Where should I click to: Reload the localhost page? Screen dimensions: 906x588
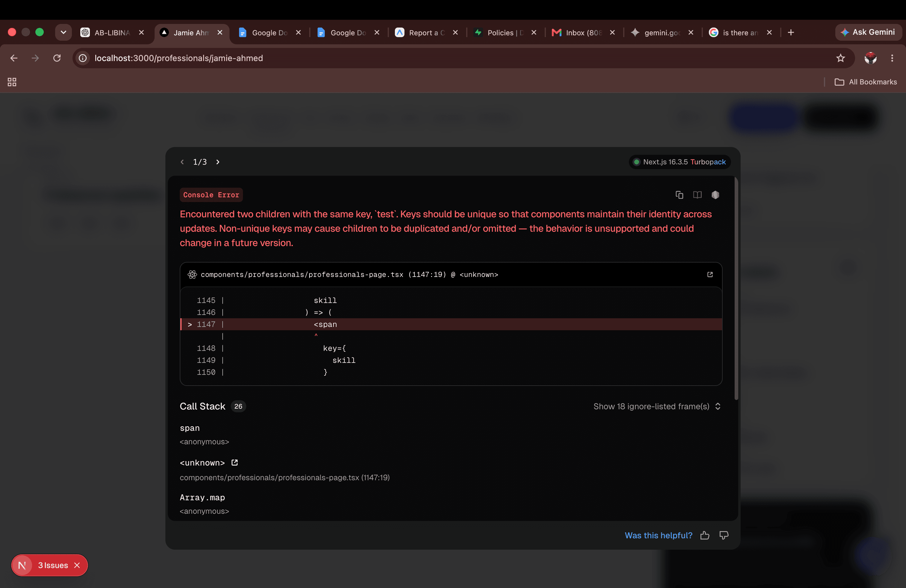tap(57, 58)
